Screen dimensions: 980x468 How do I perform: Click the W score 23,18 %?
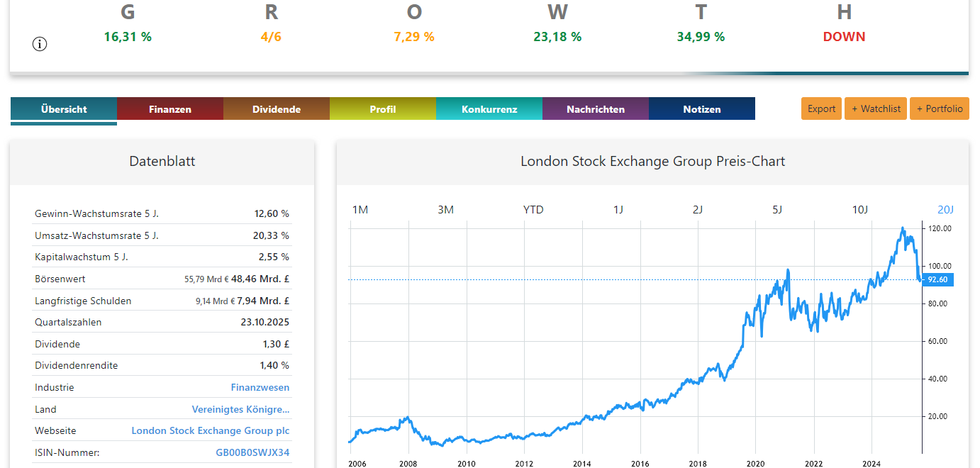pyautogui.click(x=557, y=37)
